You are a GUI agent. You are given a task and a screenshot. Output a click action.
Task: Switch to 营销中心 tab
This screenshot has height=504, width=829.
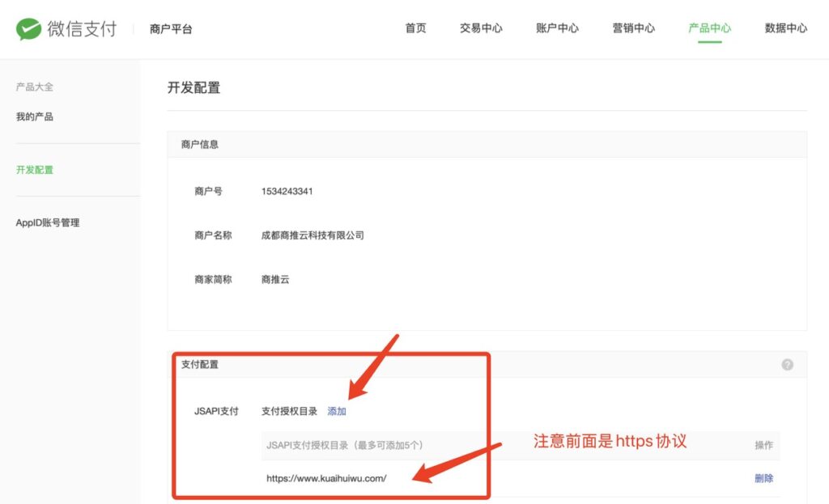pyautogui.click(x=633, y=28)
